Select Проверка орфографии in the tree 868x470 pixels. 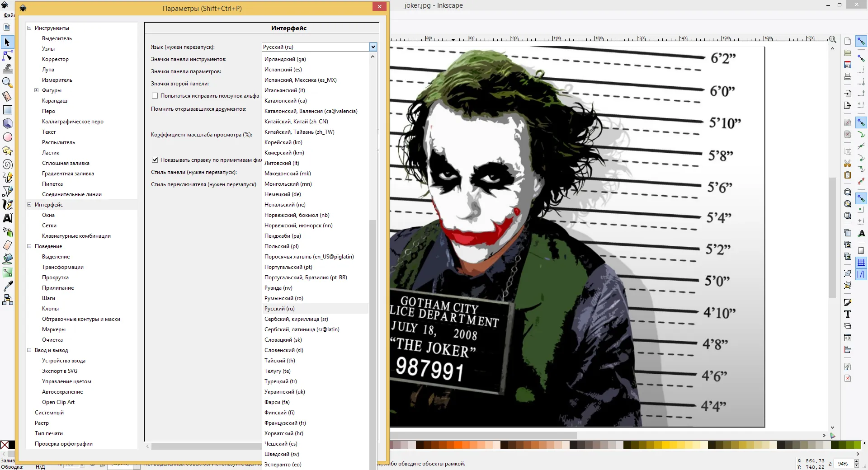64,444
